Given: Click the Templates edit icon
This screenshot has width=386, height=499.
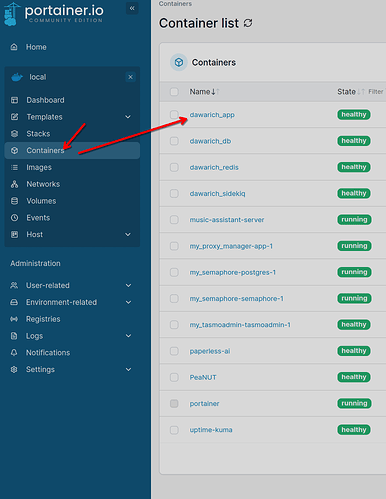Looking at the screenshot, I should click(14, 117).
